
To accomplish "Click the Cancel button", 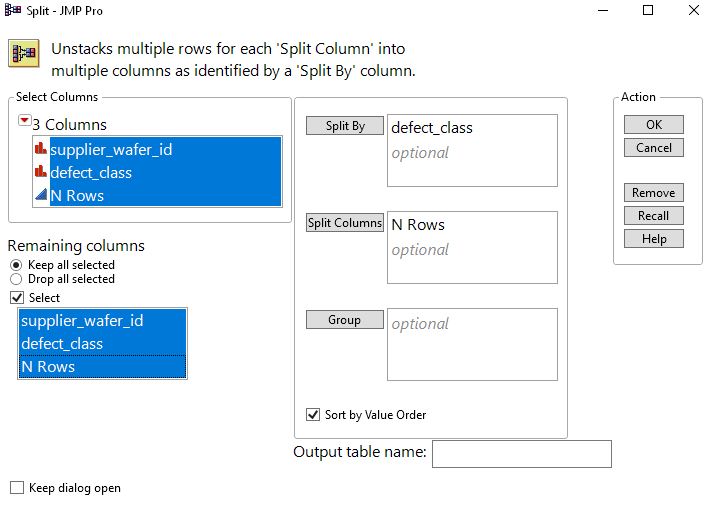I will [654, 148].
